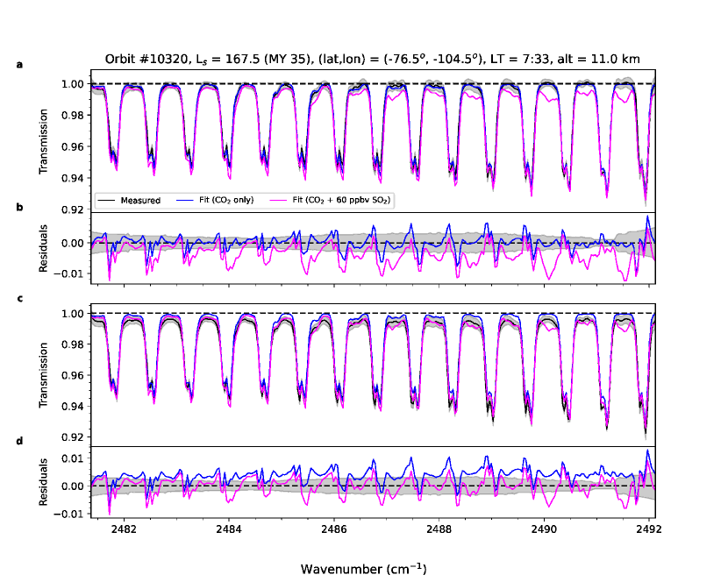Click the "−0.01" y-tick in panel d
Viewport: 728px width, 582px height.
(68, 514)
